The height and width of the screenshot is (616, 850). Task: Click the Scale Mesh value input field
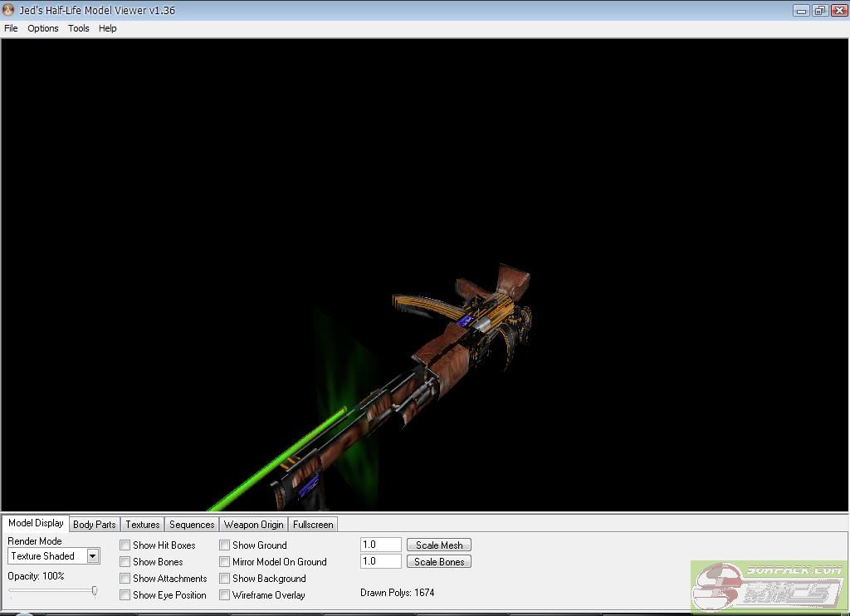(381, 545)
